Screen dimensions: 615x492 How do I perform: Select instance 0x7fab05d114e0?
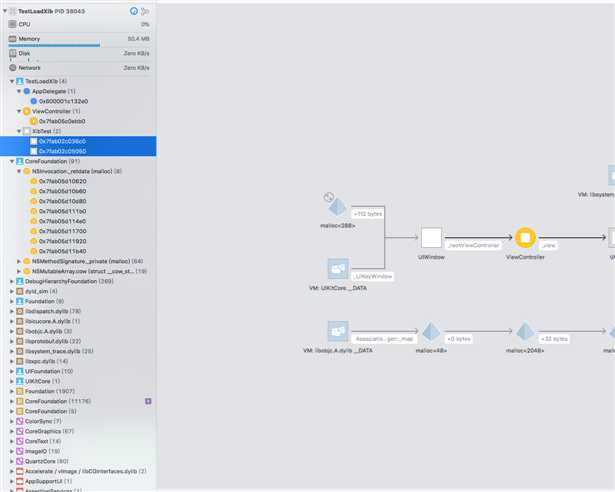point(78,221)
